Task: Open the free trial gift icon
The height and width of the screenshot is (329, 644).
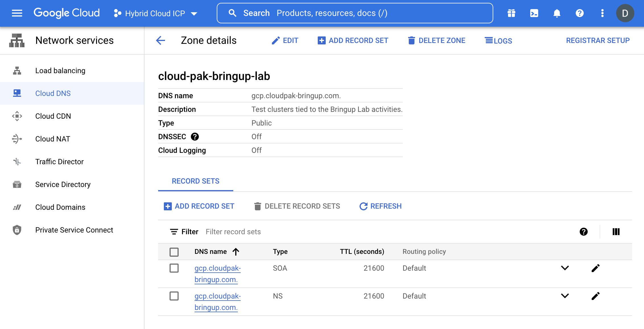Action: 511,13
